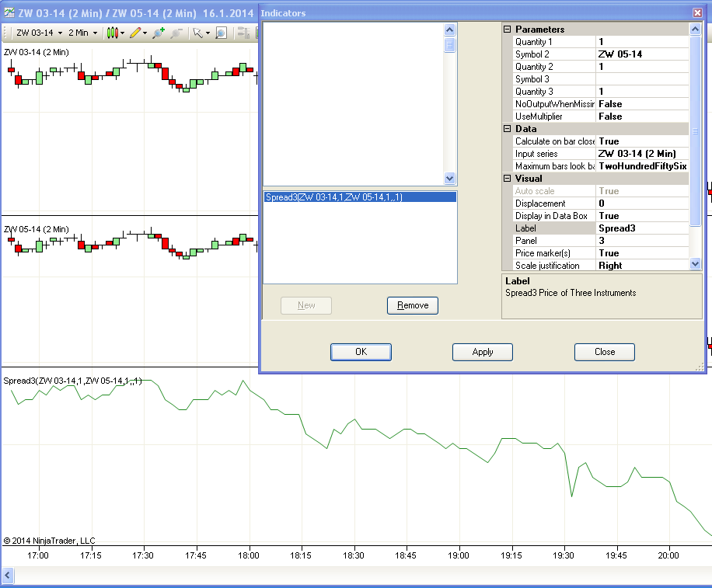Click the chart zoom frame icon
This screenshot has width=712, height=588.
(222, 33)
